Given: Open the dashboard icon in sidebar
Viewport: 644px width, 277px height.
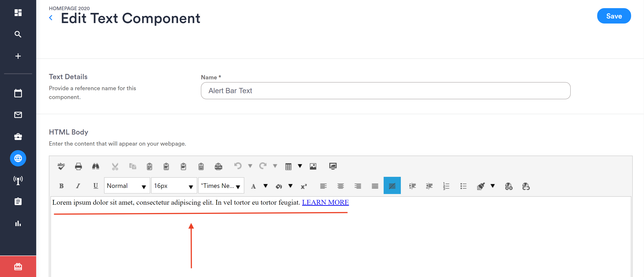Looking at the screenshot, I should click(18, 12).
